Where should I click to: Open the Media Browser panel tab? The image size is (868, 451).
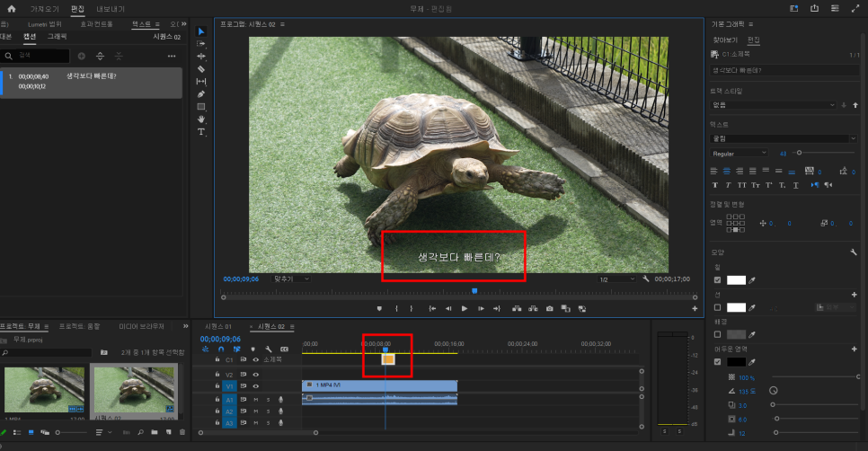click(x=141, y=326)
